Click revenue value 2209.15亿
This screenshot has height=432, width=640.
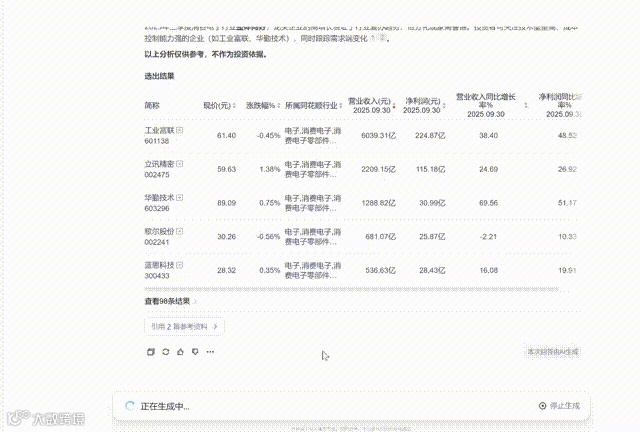(378, 169)
